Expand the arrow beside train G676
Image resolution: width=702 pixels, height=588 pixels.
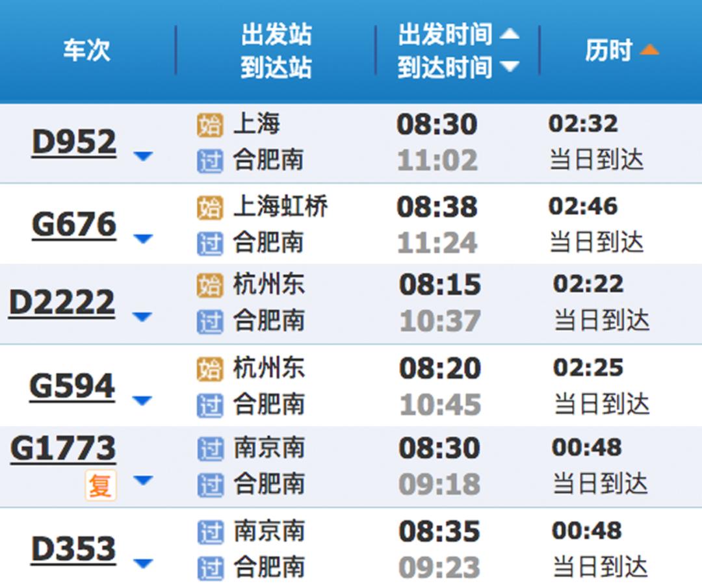coord(143,238)
